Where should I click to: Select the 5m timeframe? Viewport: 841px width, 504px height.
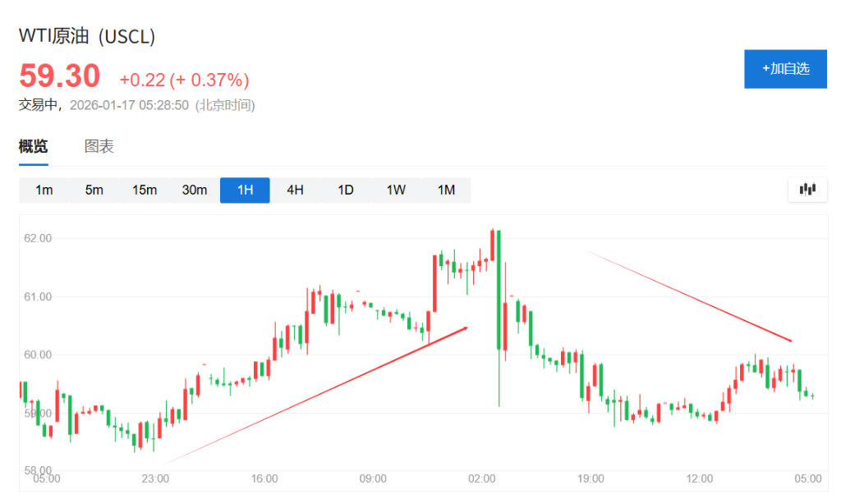pos(94,190)
